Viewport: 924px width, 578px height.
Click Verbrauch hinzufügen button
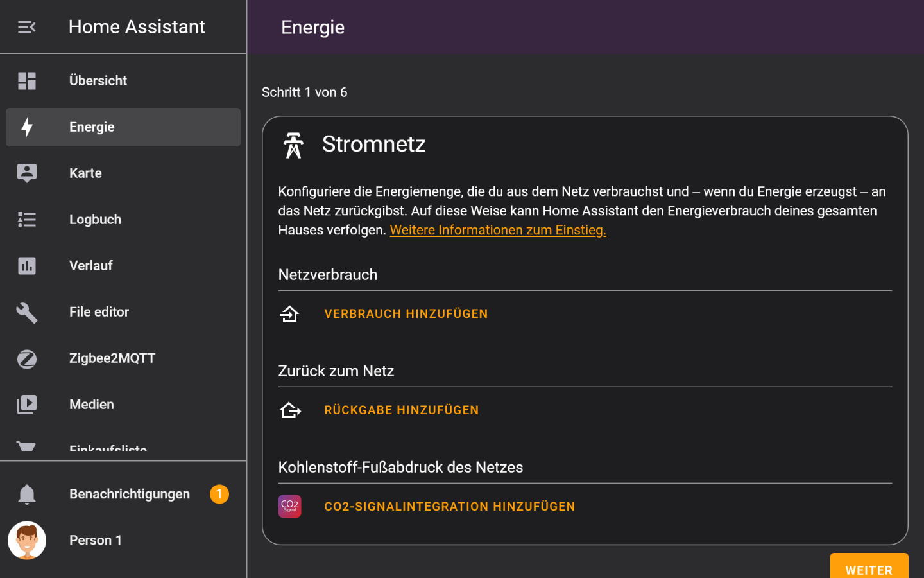click(406, 313)
